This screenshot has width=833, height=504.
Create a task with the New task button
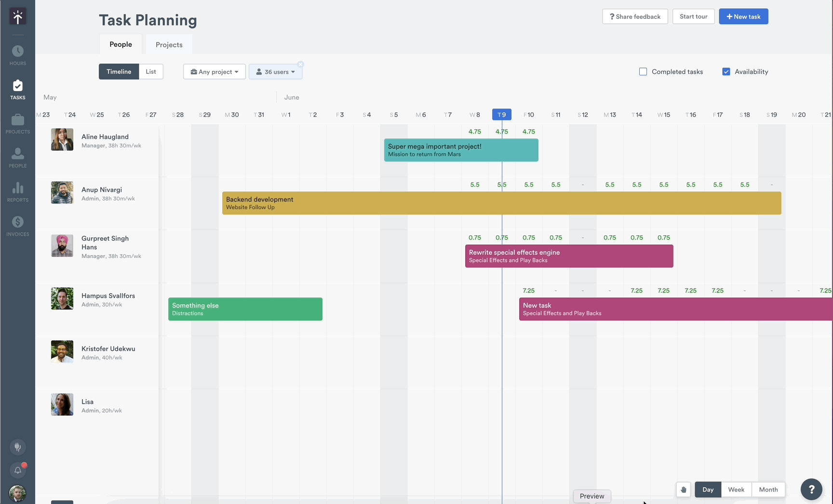(743, 16)
